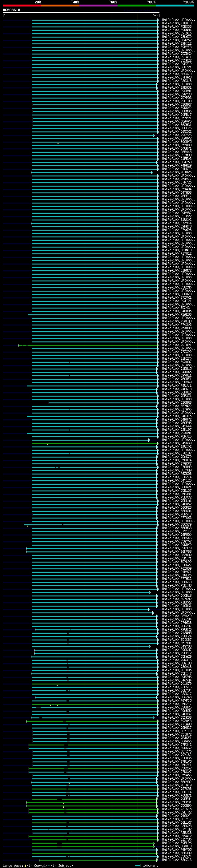
Task: Click the hit label UniRef100_Q7ZXP9
Action: click(177, 352)
